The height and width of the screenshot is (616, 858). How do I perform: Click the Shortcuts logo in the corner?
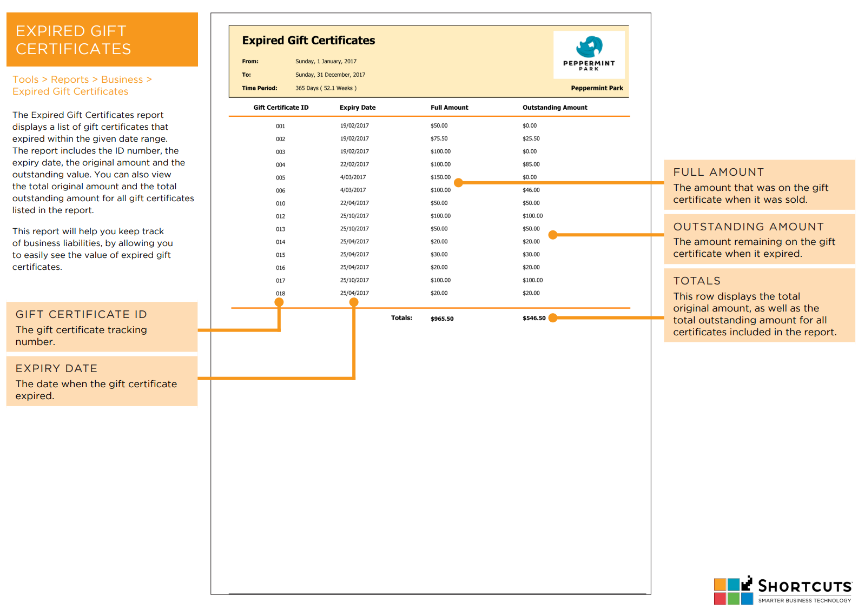pyautogui.click(x=783, y=591)
